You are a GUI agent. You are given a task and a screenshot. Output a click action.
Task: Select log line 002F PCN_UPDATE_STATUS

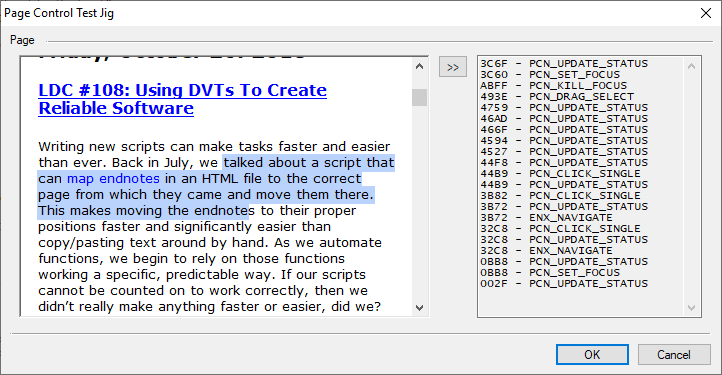coord(564,284)
